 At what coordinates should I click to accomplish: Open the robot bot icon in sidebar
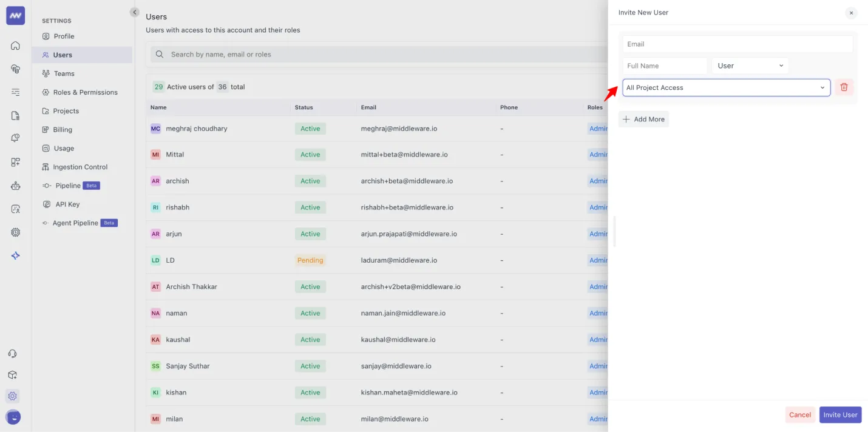click(15, 186)
